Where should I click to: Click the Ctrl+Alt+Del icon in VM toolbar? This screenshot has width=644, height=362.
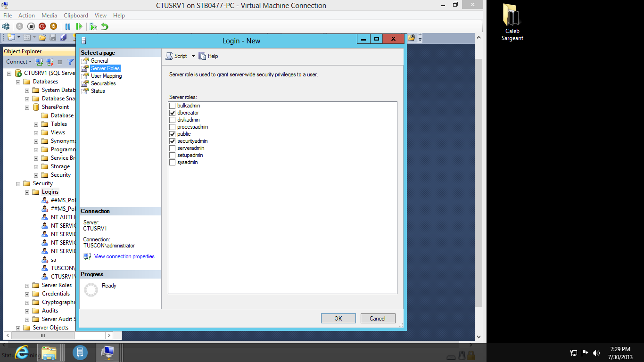tap(6, 26)
